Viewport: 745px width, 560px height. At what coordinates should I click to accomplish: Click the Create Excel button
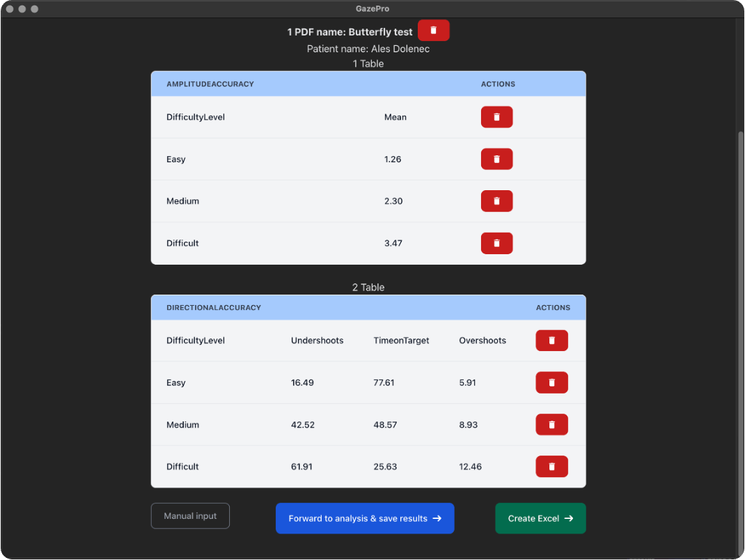(x=540, y=518)
